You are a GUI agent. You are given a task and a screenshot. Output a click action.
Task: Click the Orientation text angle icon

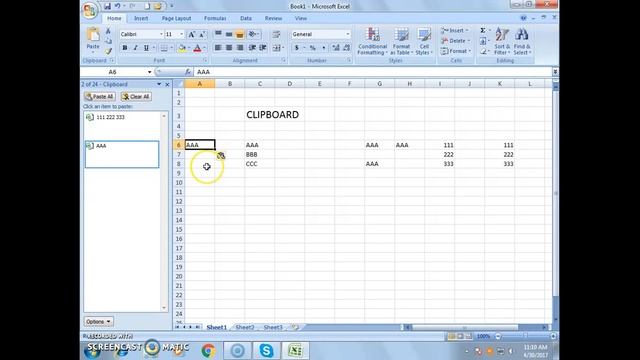[253, 34]
